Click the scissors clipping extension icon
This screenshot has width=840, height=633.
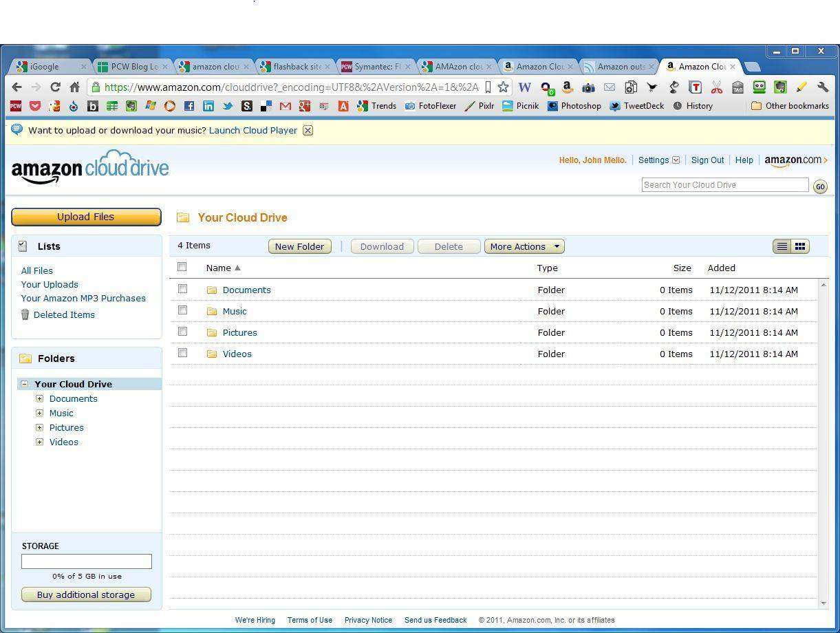[716, 87]
